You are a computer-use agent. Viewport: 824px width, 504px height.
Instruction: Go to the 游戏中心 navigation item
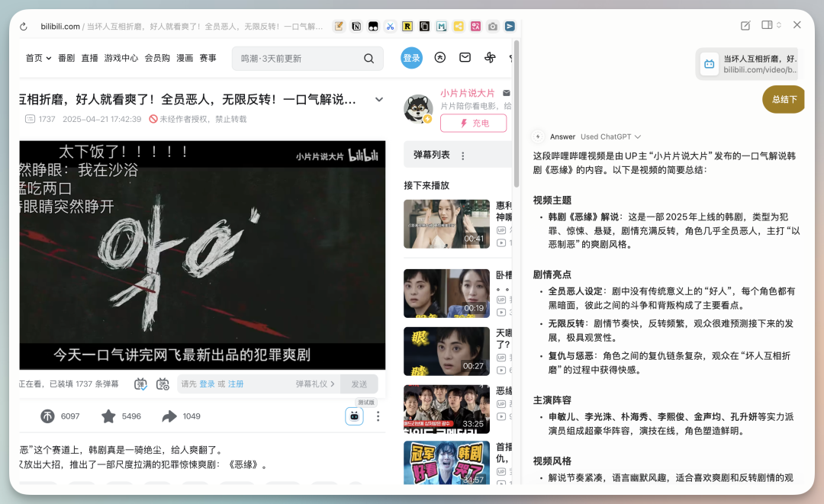click(x=121, y=58)
